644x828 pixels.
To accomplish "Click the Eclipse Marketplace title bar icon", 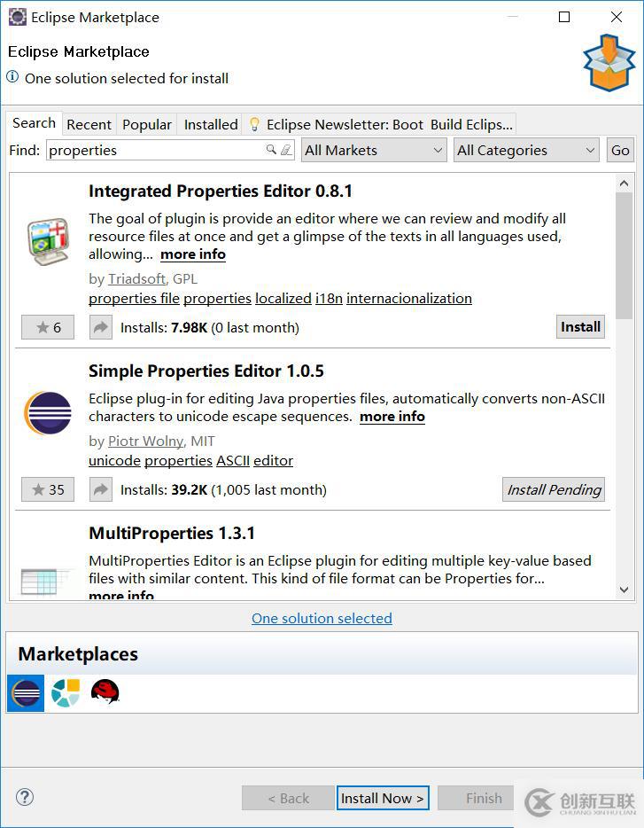I will click(x=18, y=17).
